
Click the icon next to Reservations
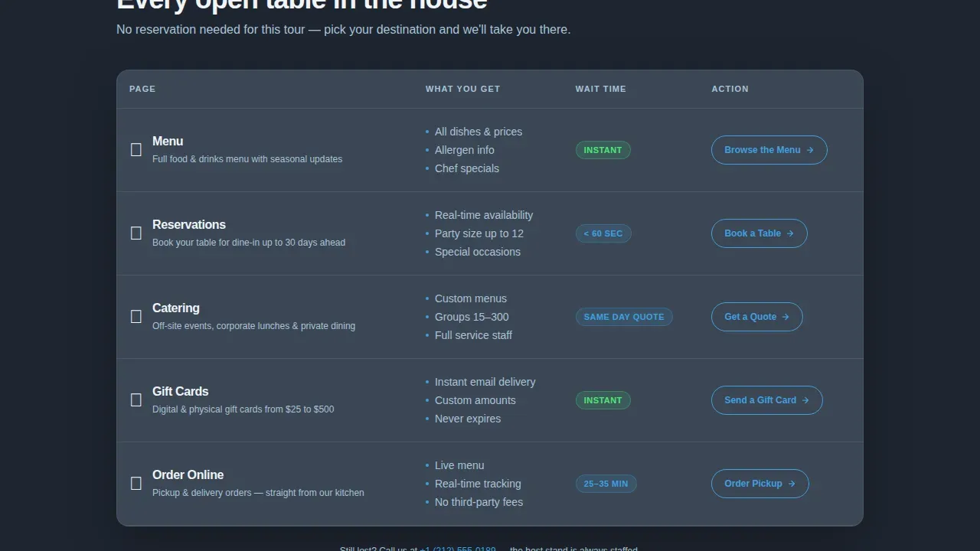click(x=136, y=233)
